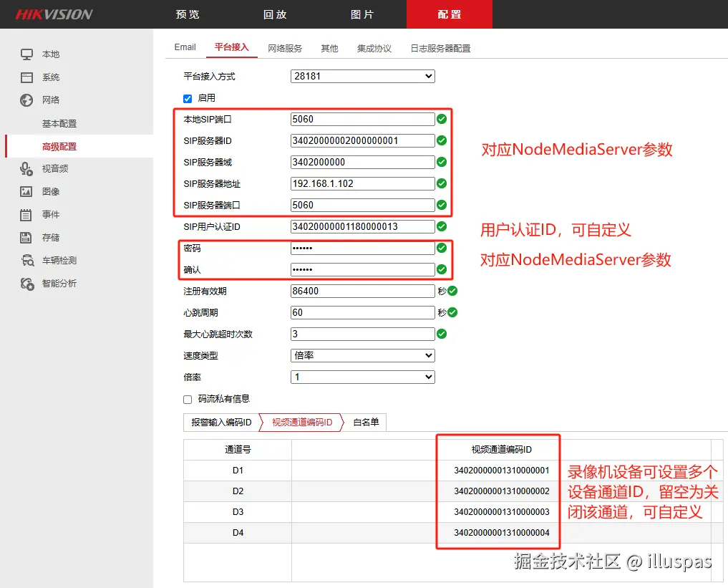The width and height of the screenshot is (728, 588).
Task: Click green check next to 注册有效期
Action: point(452,291)
